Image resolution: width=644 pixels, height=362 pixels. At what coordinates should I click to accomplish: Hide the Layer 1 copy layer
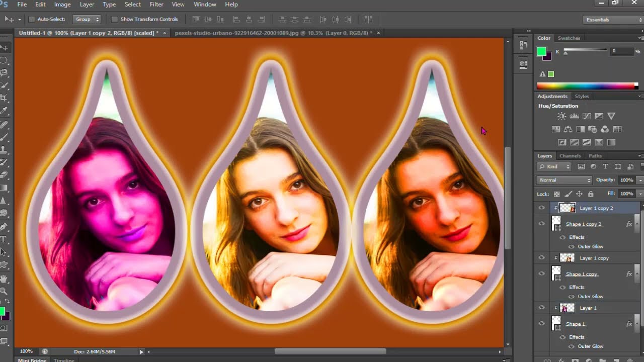click(x=541, y=257)
